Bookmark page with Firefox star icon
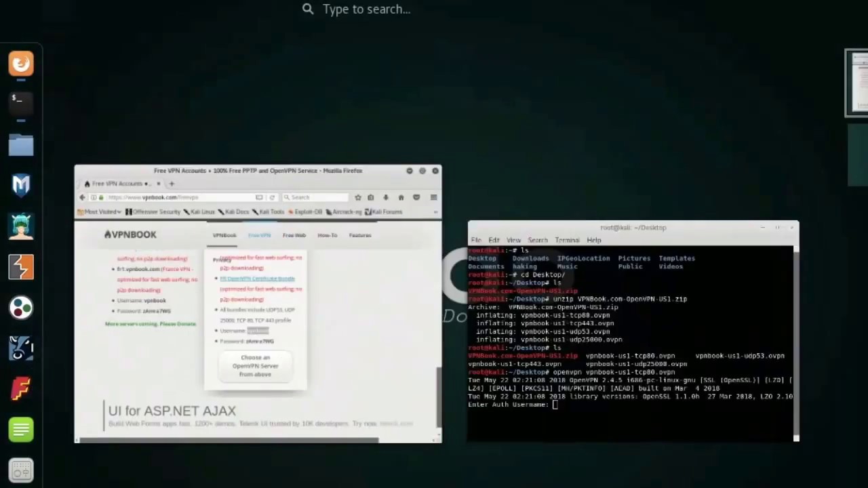Image resolution: width=868 pixels, height=488 pixels. (357, 197)
